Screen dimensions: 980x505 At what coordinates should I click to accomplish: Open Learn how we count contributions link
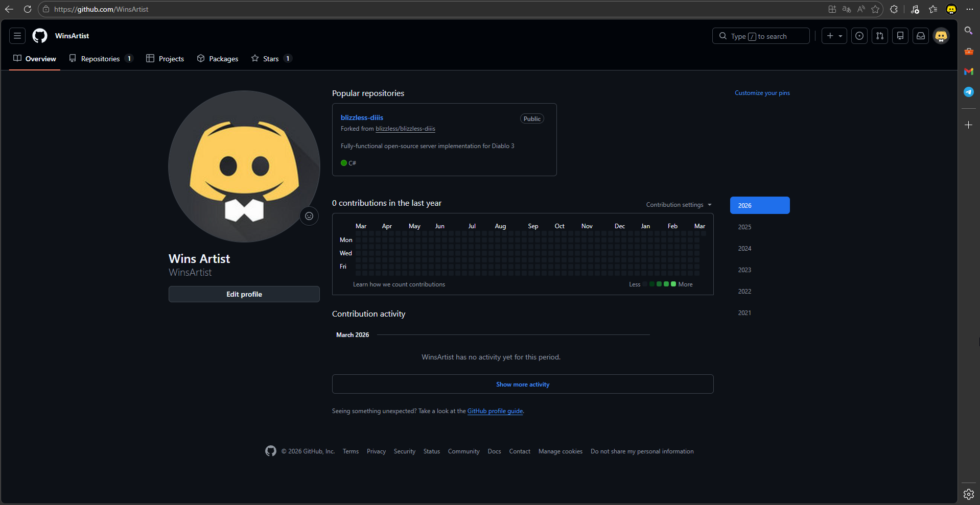(x=399, y=284)
